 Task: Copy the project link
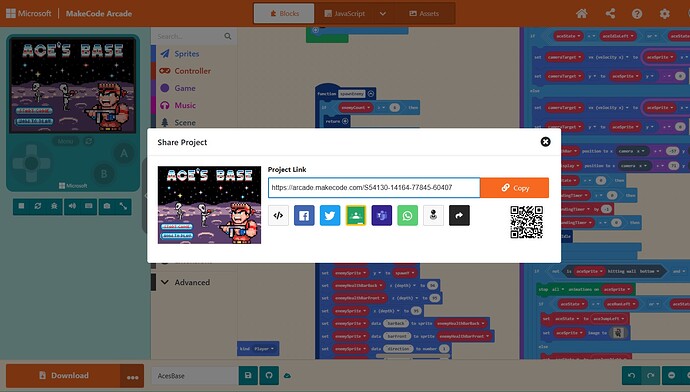coord(514,188)
